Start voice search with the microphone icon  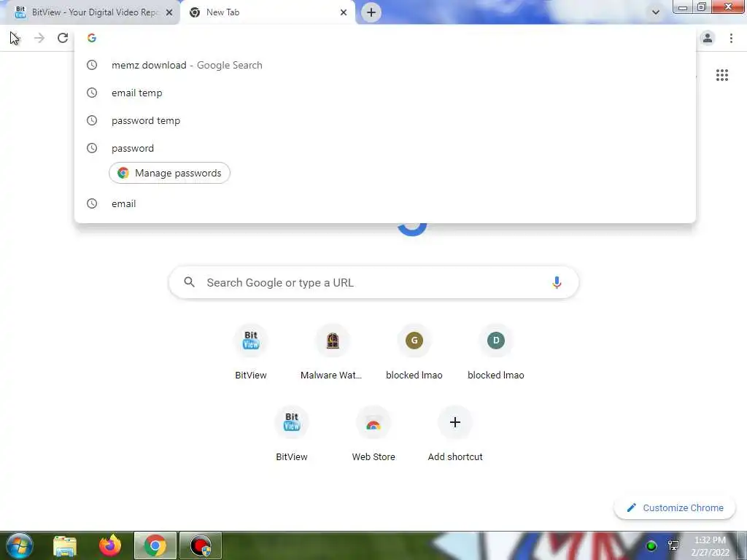(x=556, y=282)
